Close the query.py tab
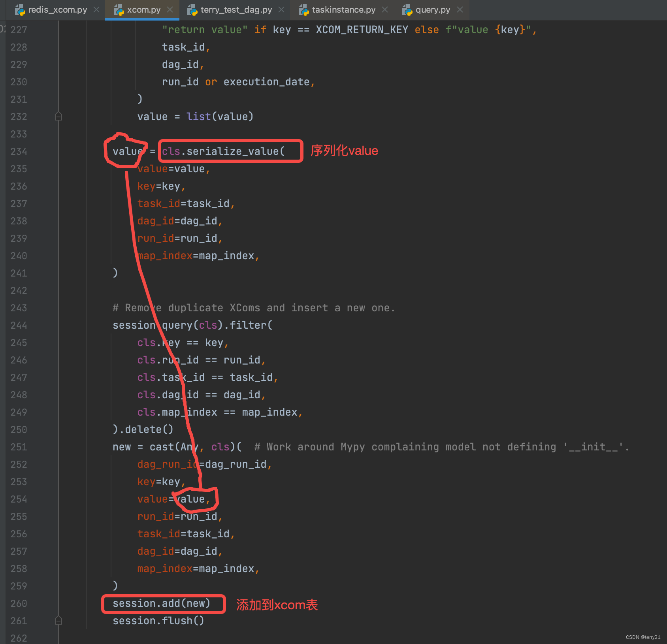The height and width of the screenshot is (644, 667). [460, 9]
